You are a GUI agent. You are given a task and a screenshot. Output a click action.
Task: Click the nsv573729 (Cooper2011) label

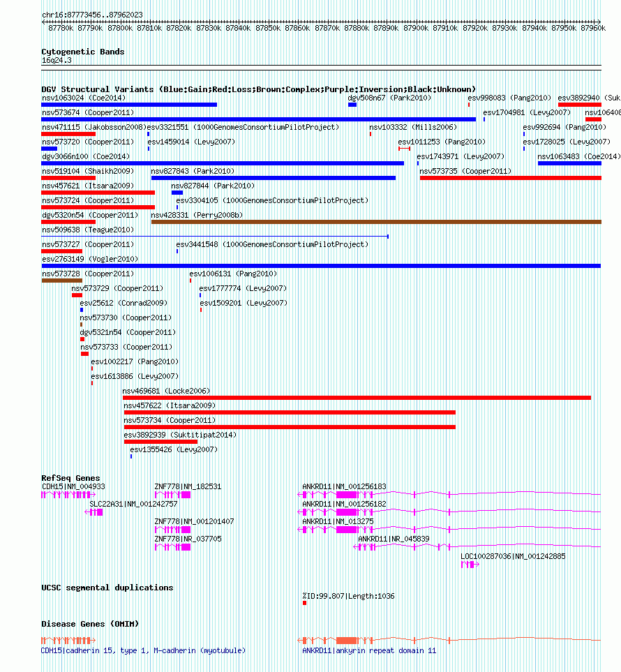tap(117, 288)
